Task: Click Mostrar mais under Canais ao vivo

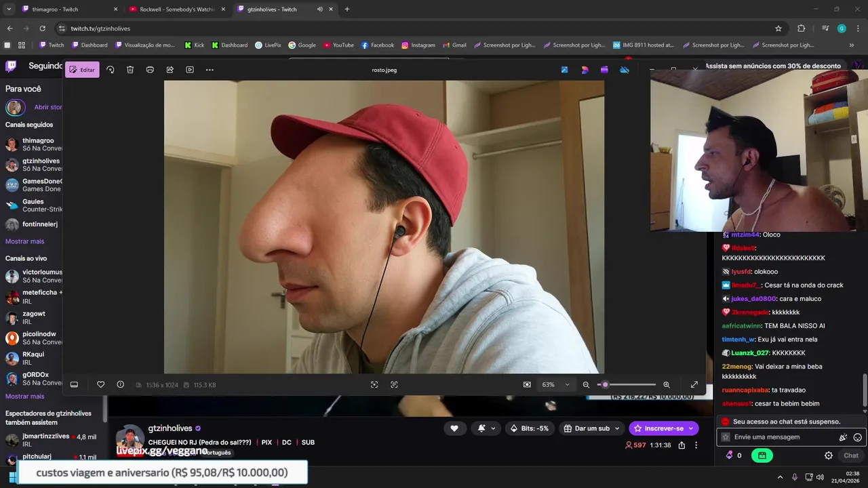Action: tap(24, 396)
